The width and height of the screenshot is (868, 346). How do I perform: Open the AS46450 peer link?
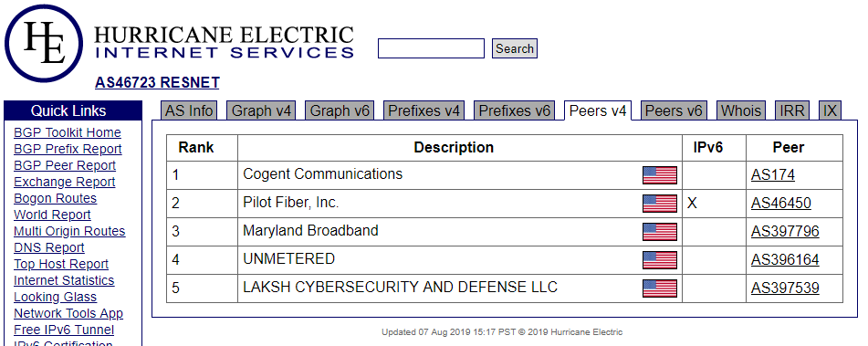781,204
